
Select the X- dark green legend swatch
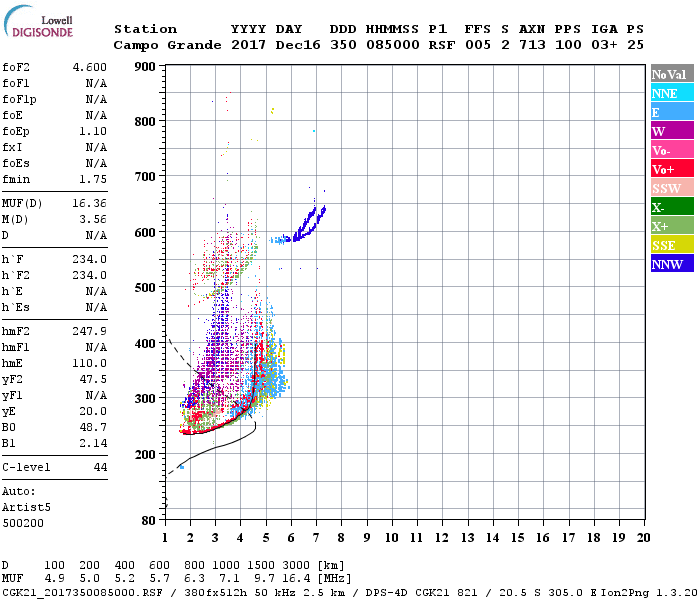pyautogui.click(x=672, y=207)
